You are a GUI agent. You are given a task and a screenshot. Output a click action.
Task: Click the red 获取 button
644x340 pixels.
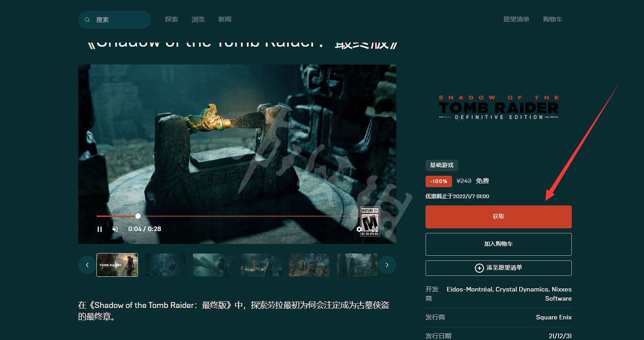(498, 216)
